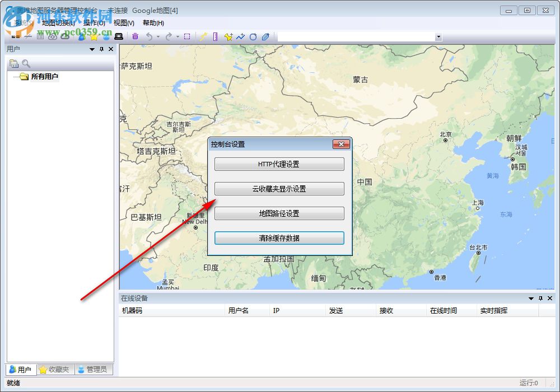
Task: Switch to the 收藏夹 tab
Action: click(54, 369)
